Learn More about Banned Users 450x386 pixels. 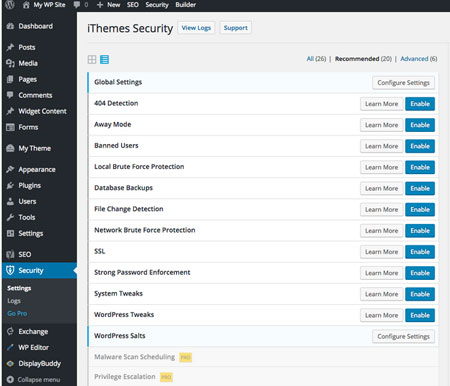tap(381, 146)
